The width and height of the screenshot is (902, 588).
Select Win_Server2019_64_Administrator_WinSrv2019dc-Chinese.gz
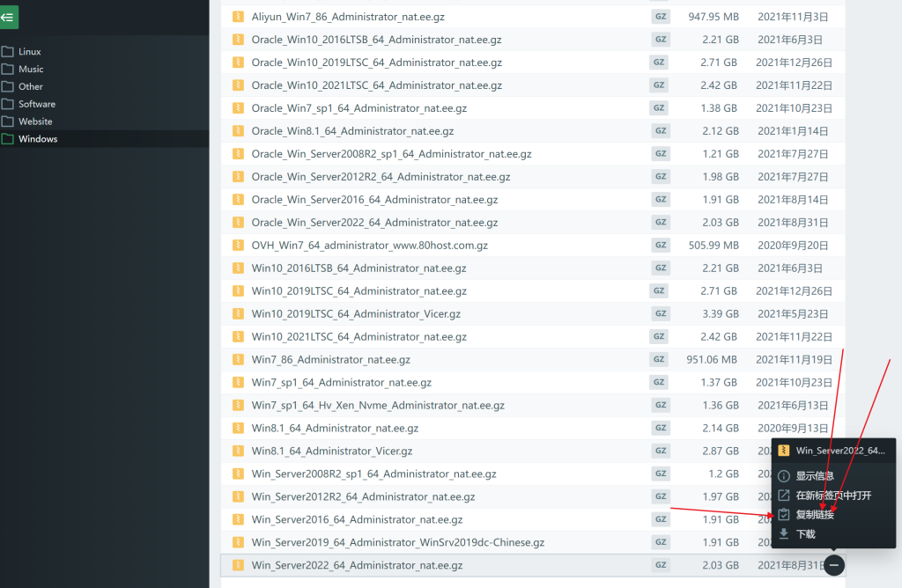[398, 542]
